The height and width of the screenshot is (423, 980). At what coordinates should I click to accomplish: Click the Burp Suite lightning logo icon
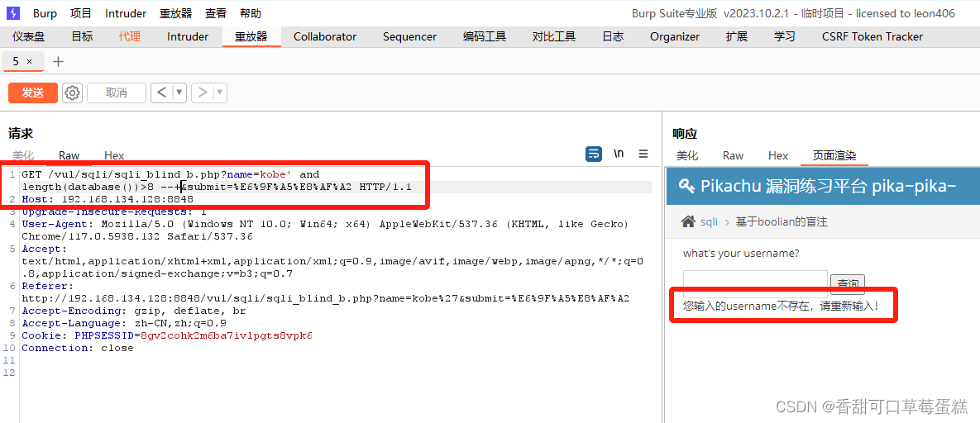pos(12,13)
